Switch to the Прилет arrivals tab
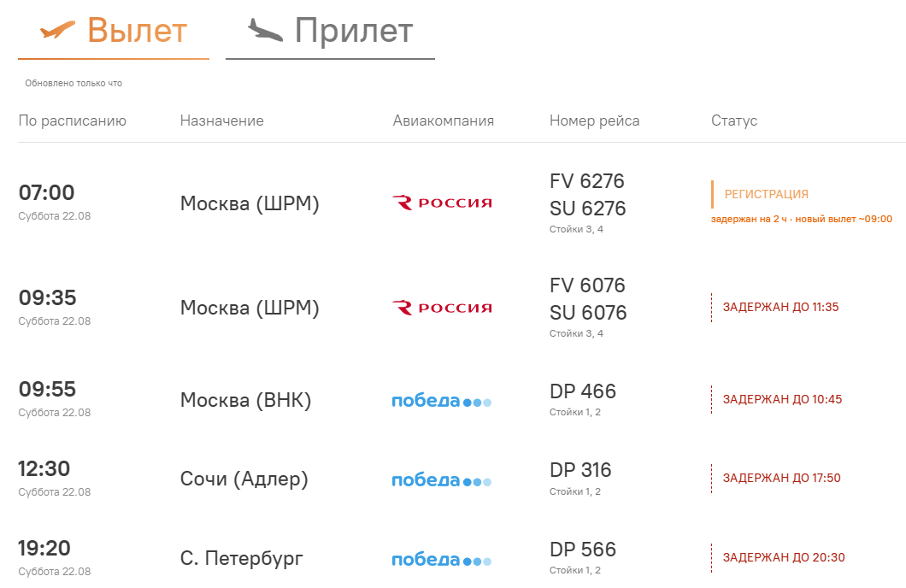The image size is (906, 588). click(330, 32)
